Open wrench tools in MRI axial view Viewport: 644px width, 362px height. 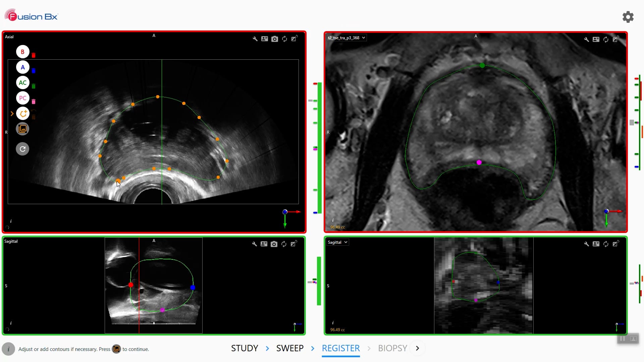[586, 40]
